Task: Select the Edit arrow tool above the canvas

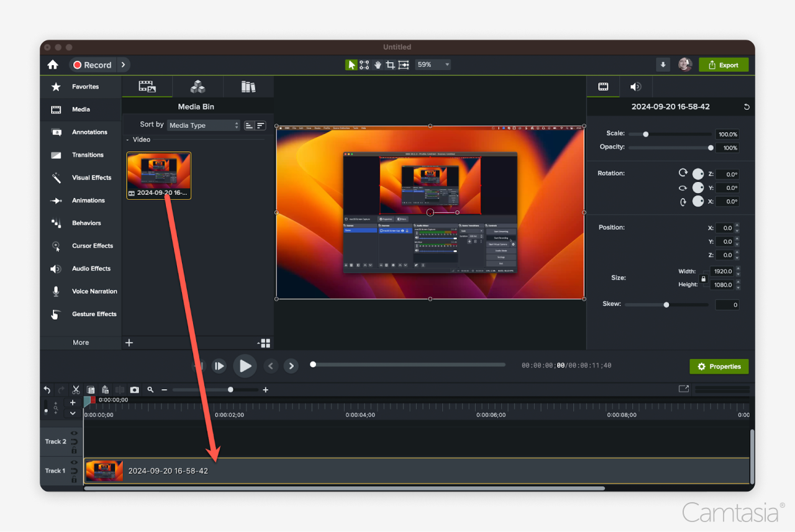Action: 352,65
